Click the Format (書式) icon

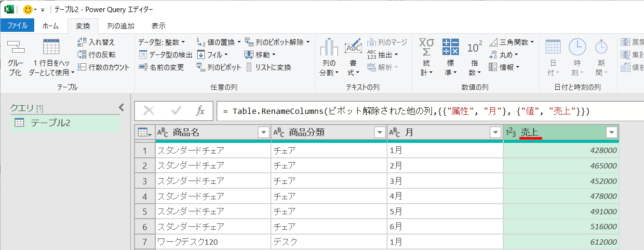point(353,47)
